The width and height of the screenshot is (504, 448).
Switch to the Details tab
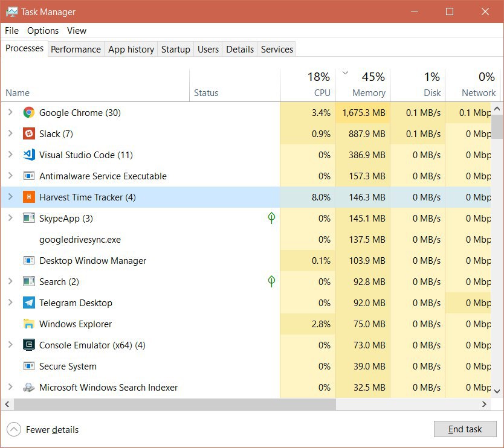(x=240, y=49)
